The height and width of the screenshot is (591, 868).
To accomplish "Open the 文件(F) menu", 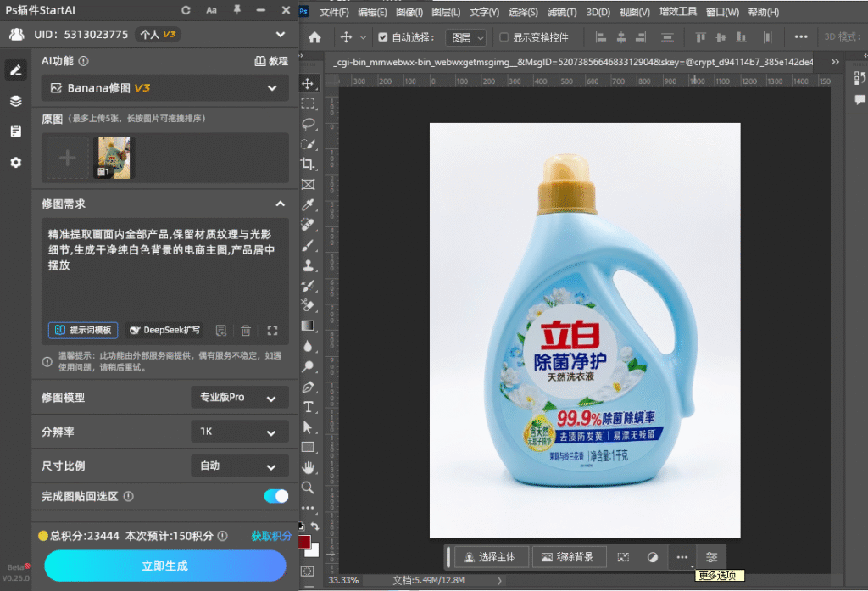I will (x=334, y=12).
